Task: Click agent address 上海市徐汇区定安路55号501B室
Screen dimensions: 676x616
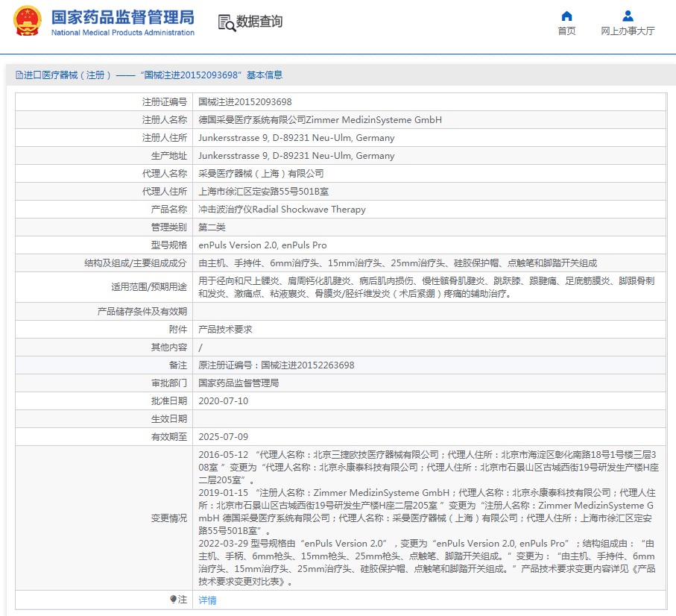Action: click(263, 192)
